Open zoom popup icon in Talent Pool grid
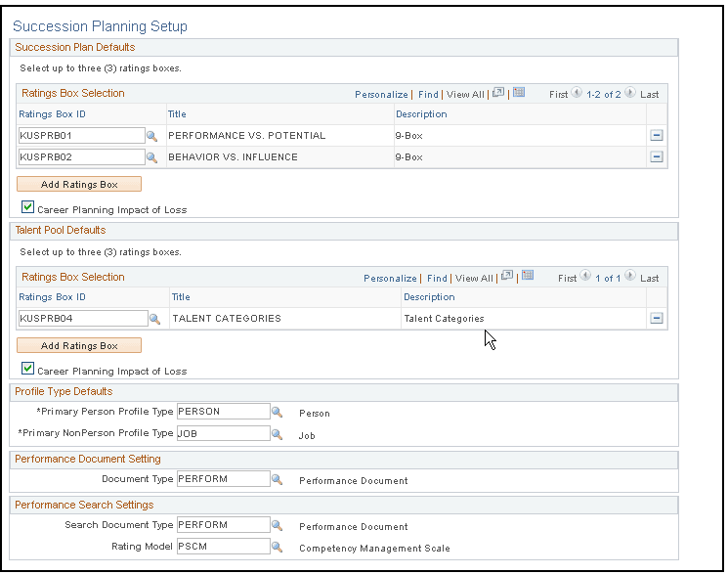Screen dimensions: 728x574 (x=507, y=276)
